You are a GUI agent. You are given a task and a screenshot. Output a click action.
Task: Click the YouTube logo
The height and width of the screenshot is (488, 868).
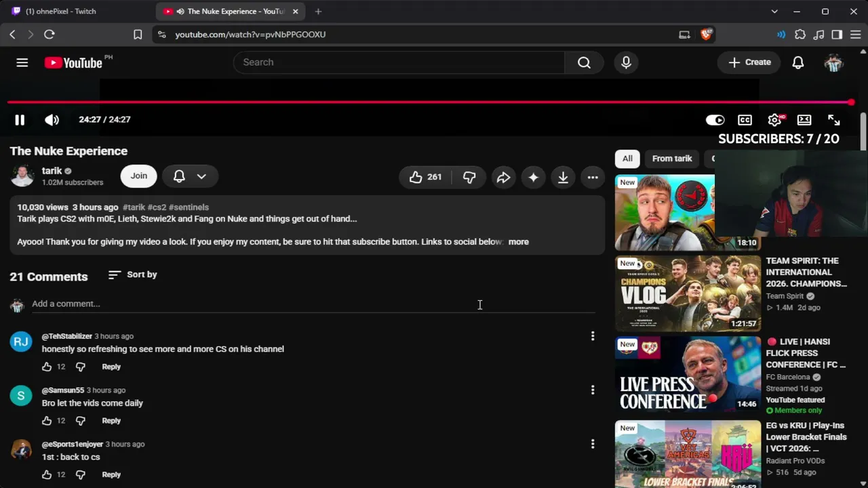coord(73,62)
